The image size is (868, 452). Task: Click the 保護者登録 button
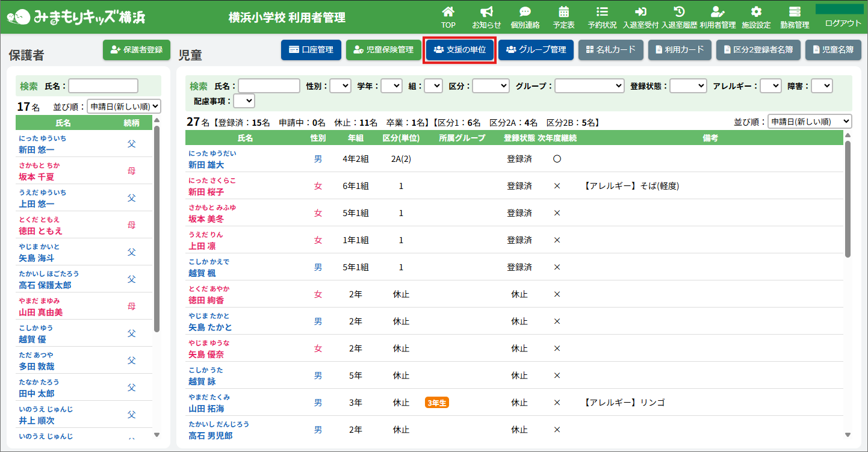(137, 50)
